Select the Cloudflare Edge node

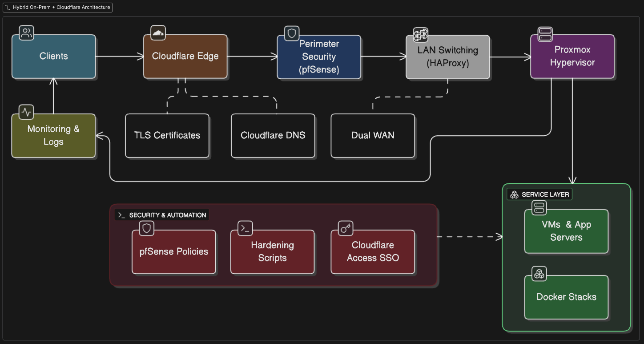click(185, 57)
